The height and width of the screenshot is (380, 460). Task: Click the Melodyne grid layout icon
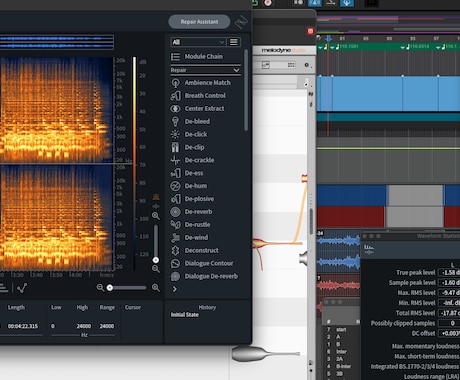point(291,65)
